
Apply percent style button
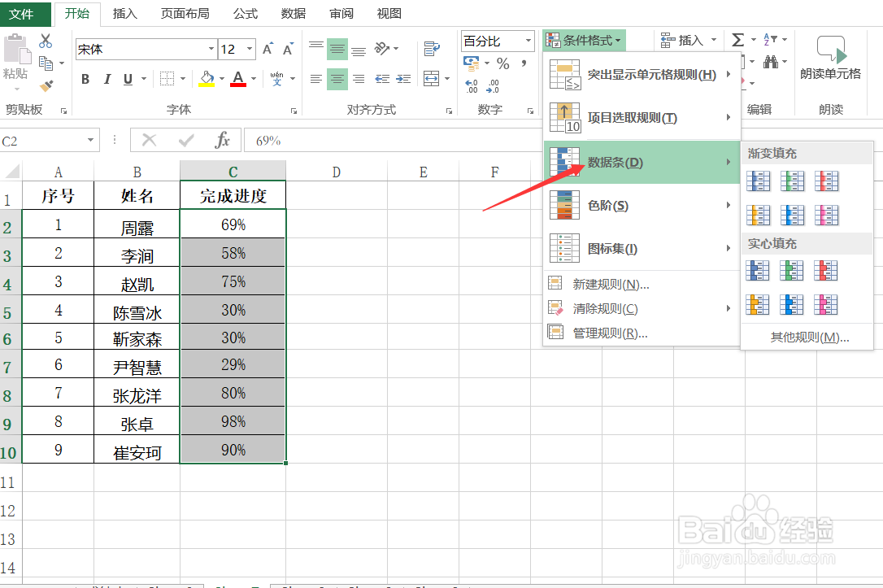(x=502, y=63)
